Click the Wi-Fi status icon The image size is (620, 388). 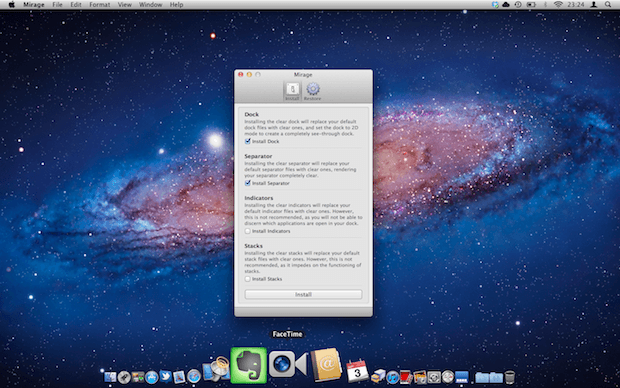pyautogui.click(x=558, y=5)
